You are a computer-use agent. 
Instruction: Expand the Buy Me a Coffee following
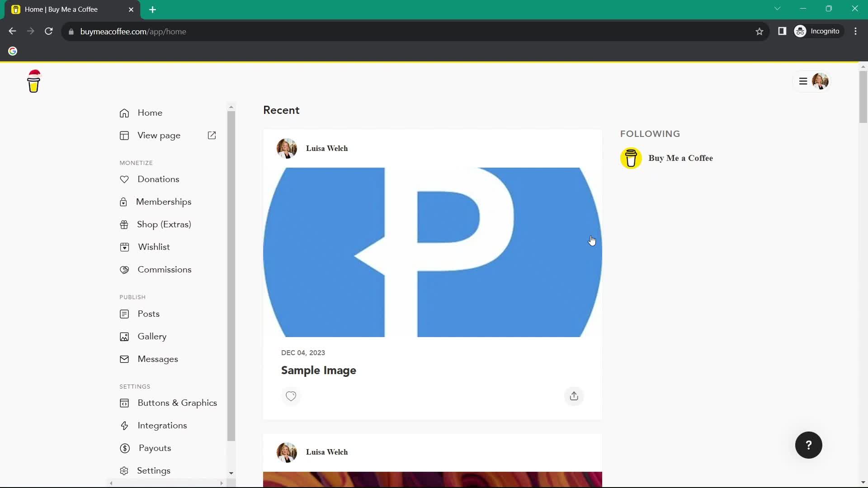680,158
